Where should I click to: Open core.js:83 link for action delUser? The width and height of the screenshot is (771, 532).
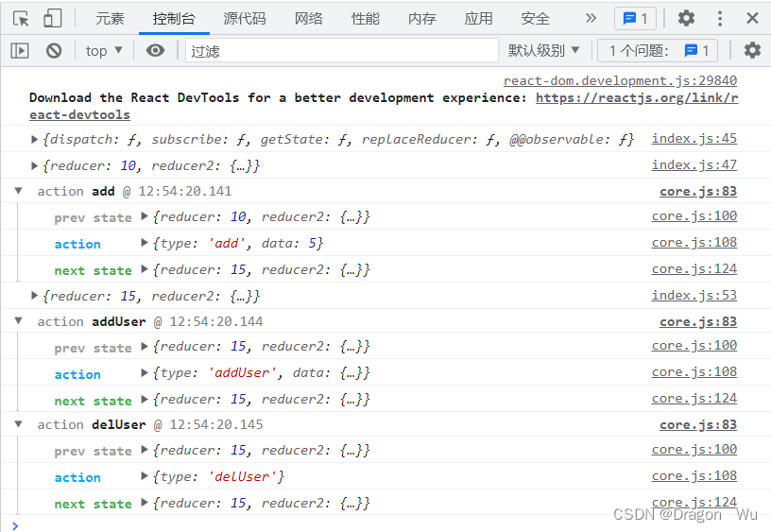point(698,425)
